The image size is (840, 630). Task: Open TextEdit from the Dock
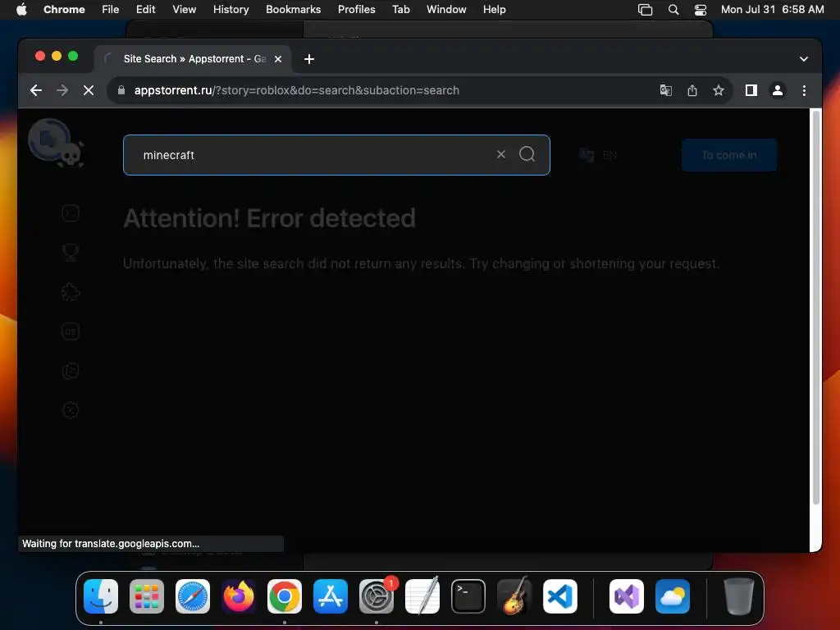422,596
